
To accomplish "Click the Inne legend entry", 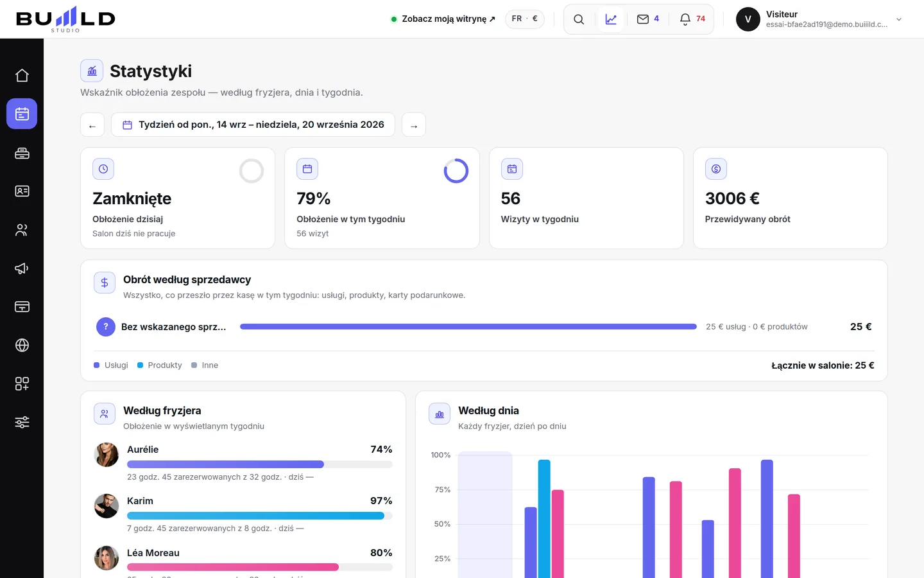I will pos(205,365).
